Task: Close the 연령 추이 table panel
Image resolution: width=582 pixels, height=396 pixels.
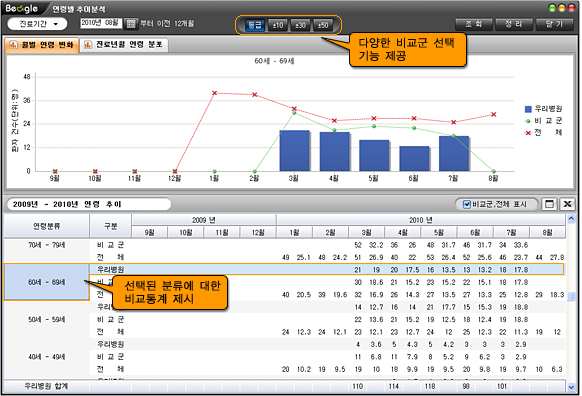Action: (567, 204)
